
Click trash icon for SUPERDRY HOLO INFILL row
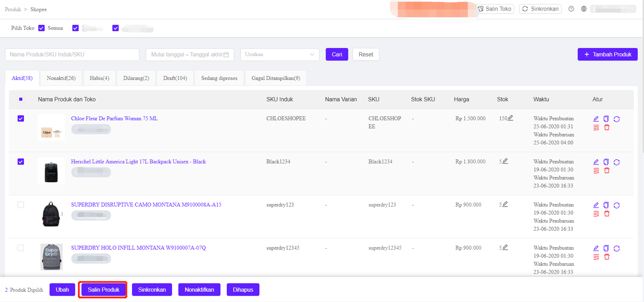coord(606,257)
